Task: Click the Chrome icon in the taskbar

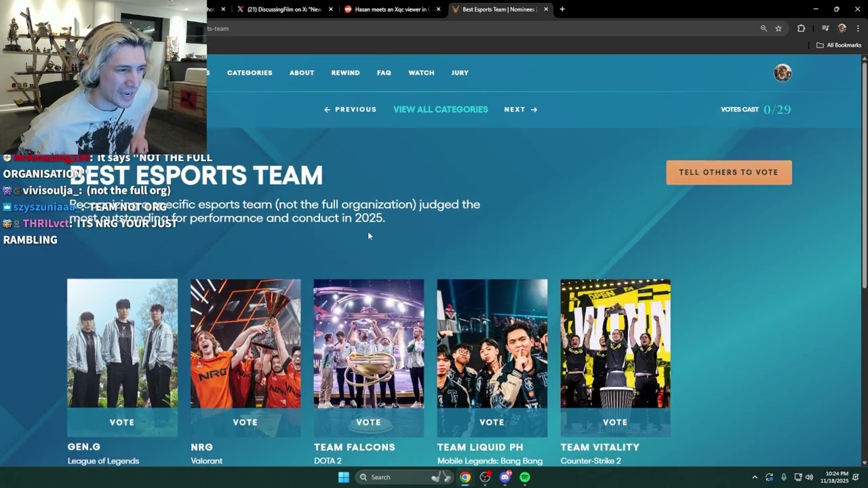Action: coord(465,477)
